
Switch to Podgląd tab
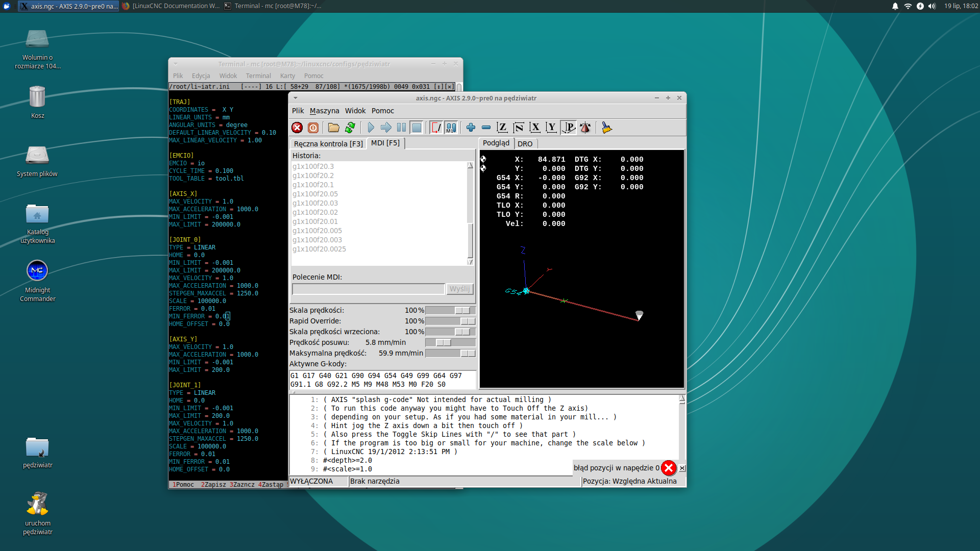pyautogui.click(x=496, y=143)
